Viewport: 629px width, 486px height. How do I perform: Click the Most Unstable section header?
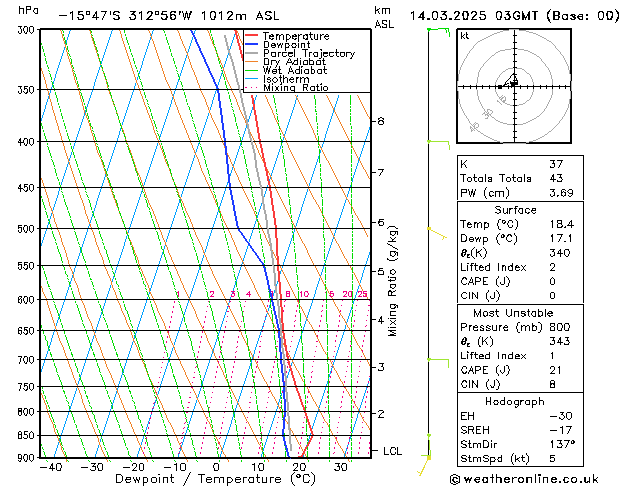pyautogui.click(x=516, y=314)
